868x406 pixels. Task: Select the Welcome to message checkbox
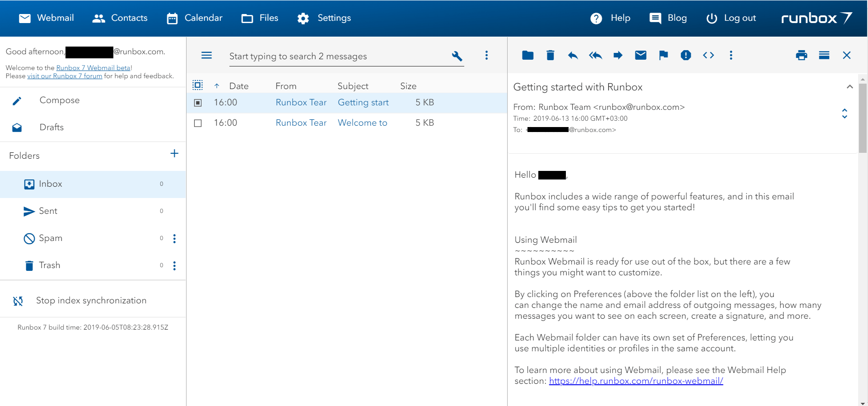[198, 123]
